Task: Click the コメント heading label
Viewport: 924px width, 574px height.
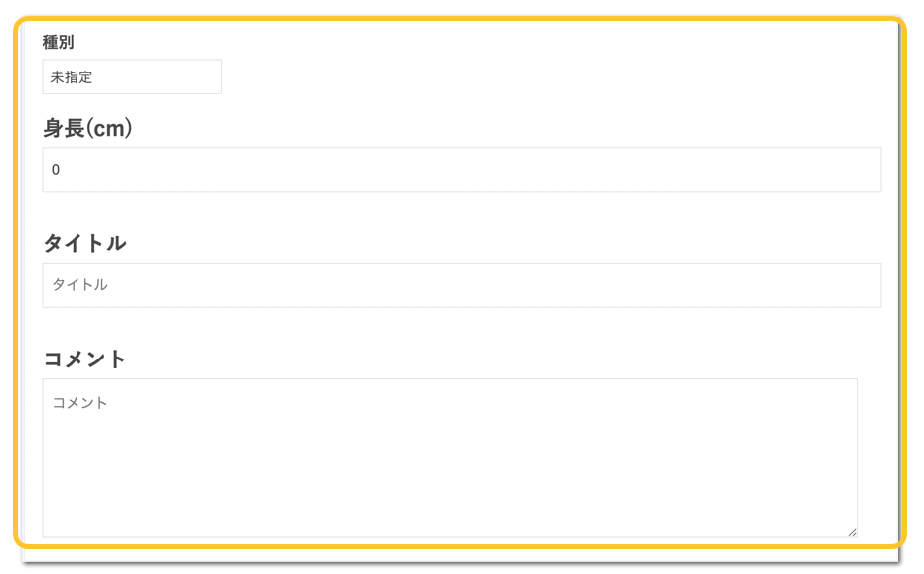Action: click(84, 359)
